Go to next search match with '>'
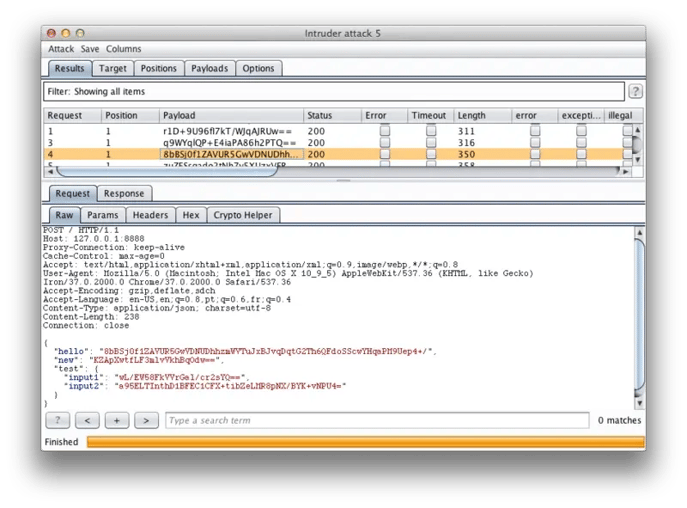Screen dimensions: 687x508 coord(146,421)
